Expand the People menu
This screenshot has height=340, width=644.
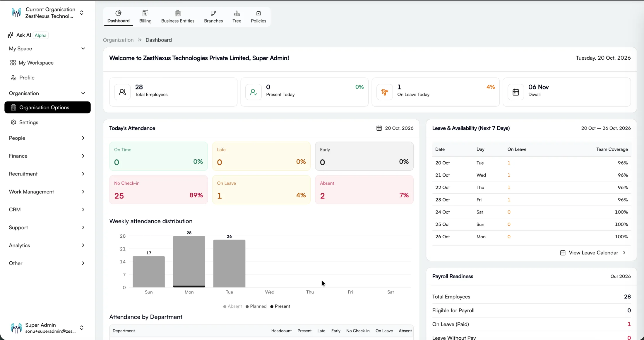coord(47,138)
